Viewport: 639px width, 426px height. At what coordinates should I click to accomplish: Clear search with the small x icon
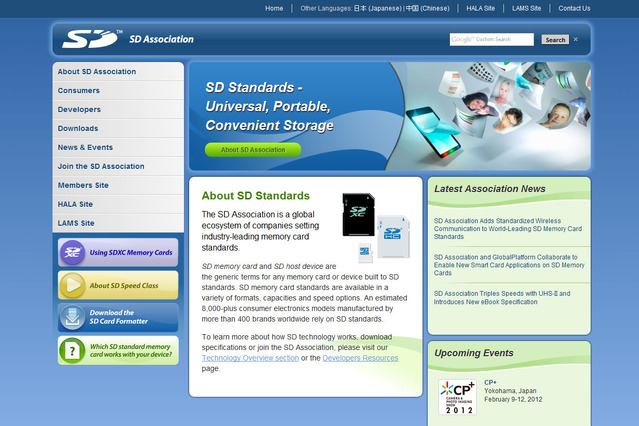575,39
